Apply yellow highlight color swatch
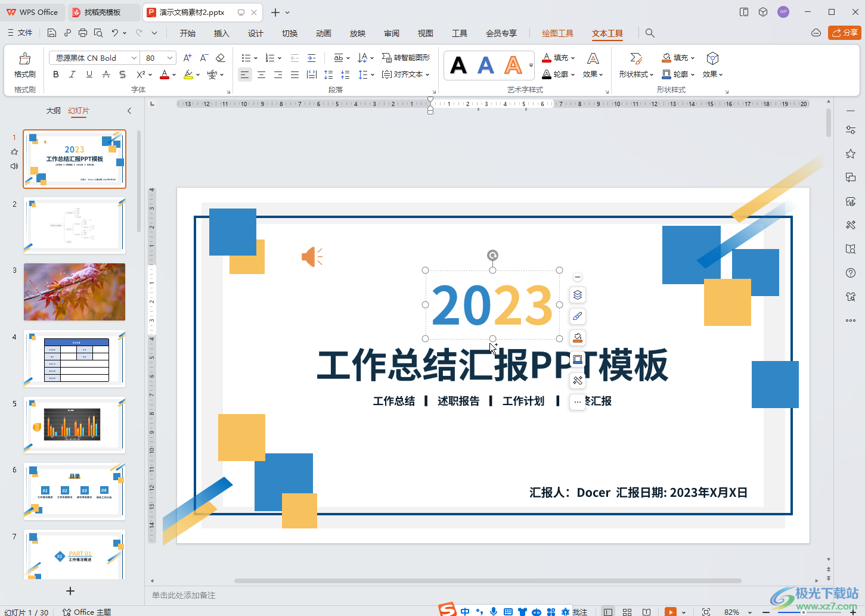865x616 pixels. (188, 74)
